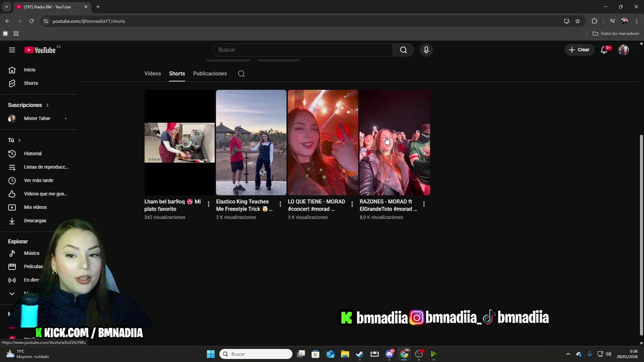Switch to the Vídeos tab
The image size is (644, 362).
(x=152, y=73)
